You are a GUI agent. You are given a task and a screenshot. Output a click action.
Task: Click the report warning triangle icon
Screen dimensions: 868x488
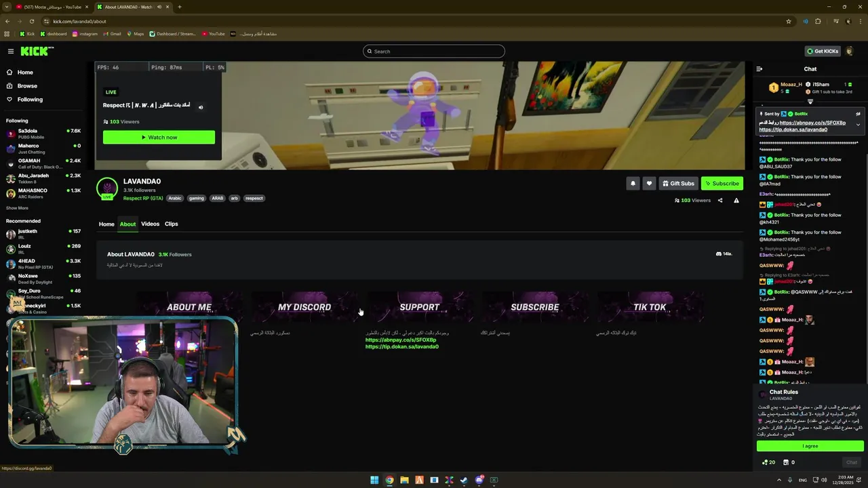736,201
